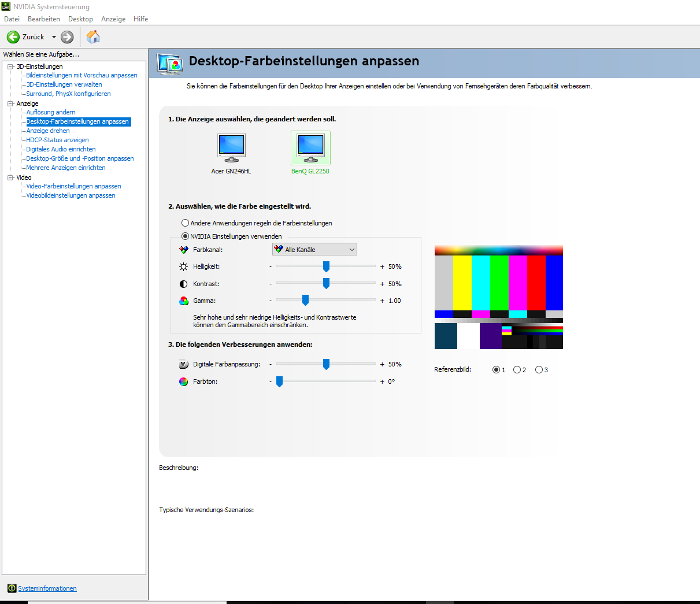Image resolution: width=700 pixels, height=604 pixels.
Task: Click the Kontrast slider handle
Action: pyautogui.click(x=326, y=284)
